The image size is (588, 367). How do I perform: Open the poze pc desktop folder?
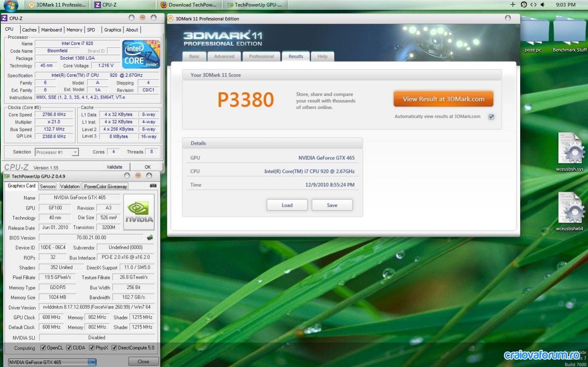tap(533, 35)
